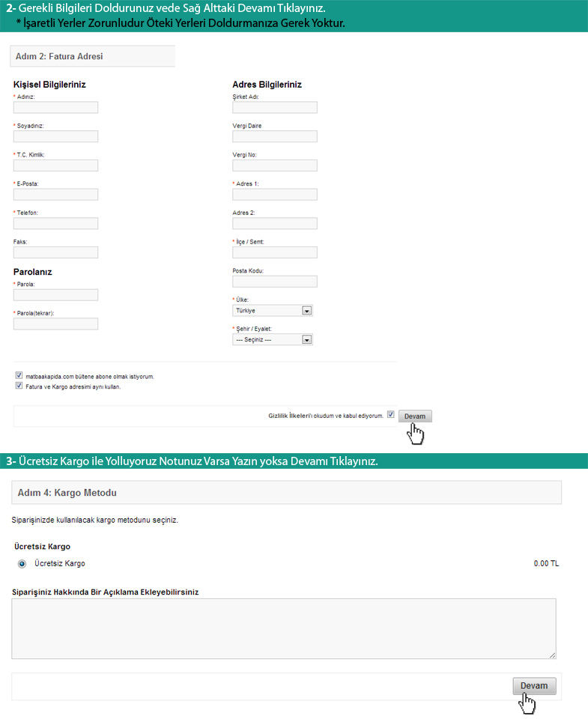Click Devam button in the Fatura Adresi step
The image size is (588, 719).
click(415, 416)
